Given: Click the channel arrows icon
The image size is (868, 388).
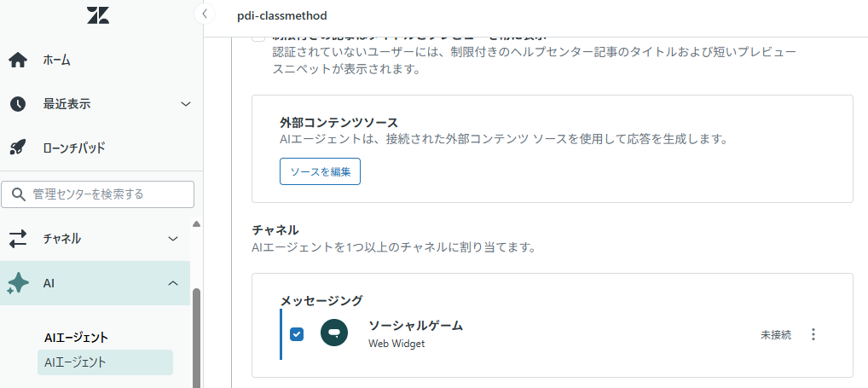Looking at the screenshot, I should pos(18,238).
